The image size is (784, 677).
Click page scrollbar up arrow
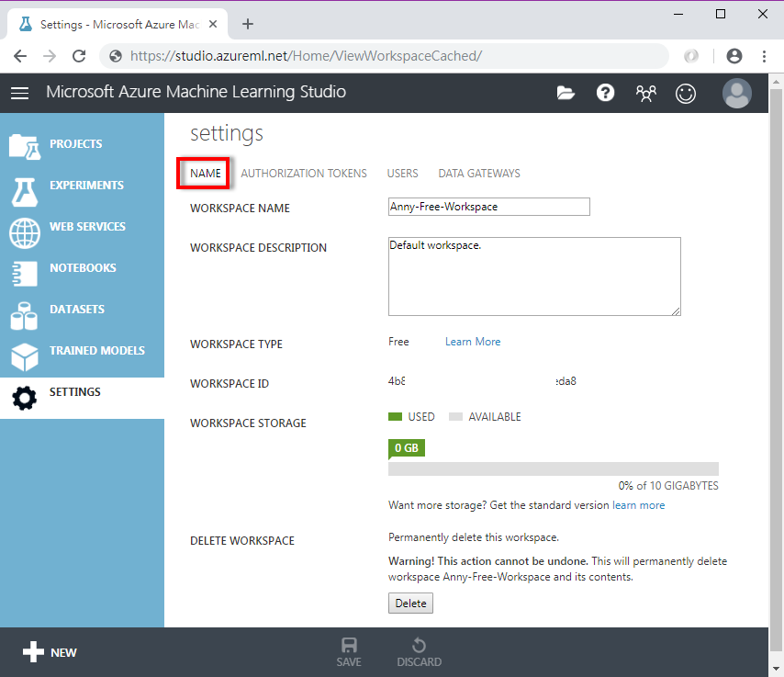(x=776, y=81)
